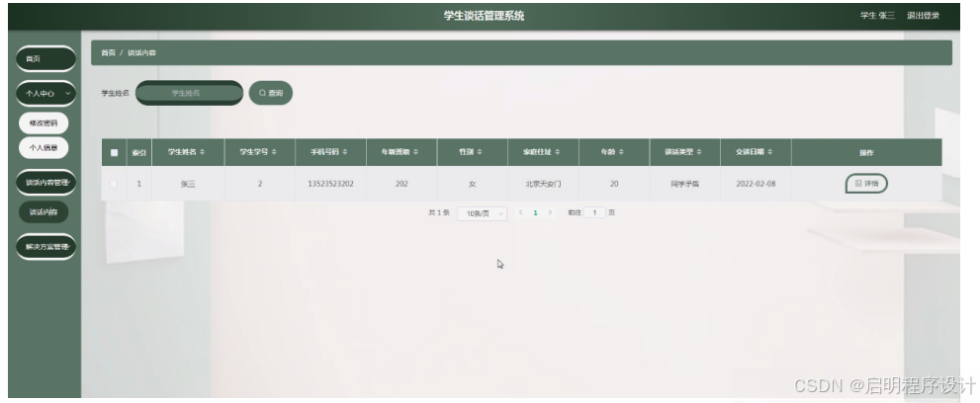The image size is (980, 403).
Task: Click the 2022-02-08 date cell
Action: [x=756, y=184]
